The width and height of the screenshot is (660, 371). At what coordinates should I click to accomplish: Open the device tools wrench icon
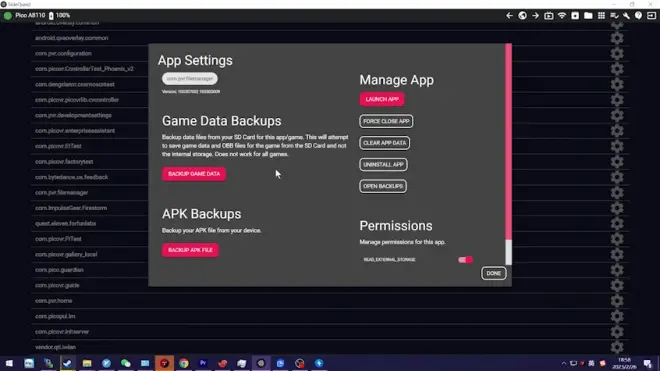click(x=626, y=16)
